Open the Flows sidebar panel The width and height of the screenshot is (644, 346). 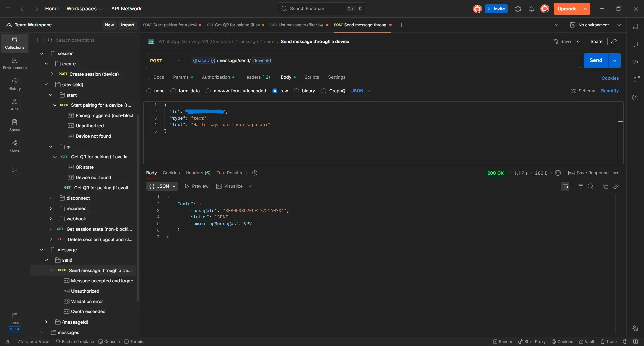15,146
